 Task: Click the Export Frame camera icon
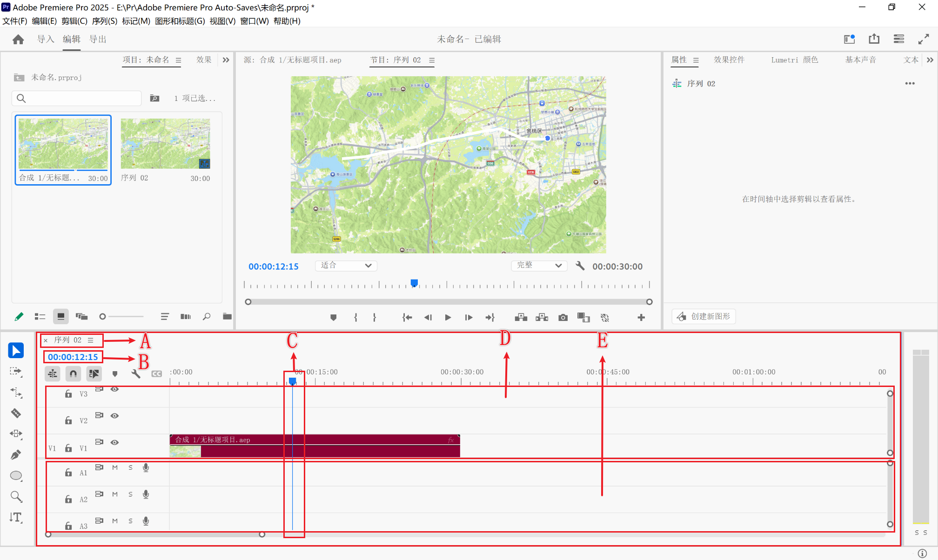click(x=563, y=317)
